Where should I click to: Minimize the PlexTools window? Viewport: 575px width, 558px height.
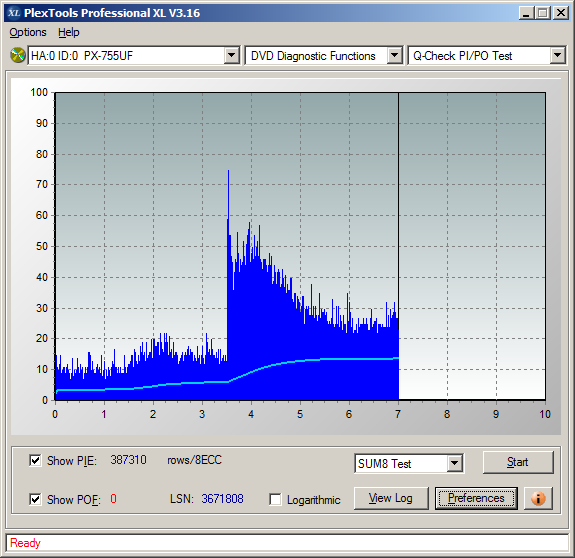point(526,13)
